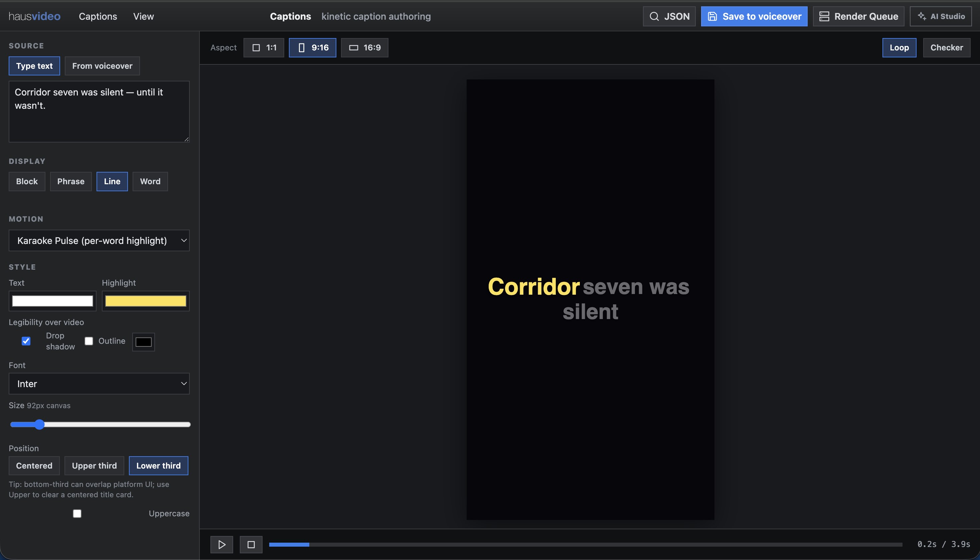Screen dimensions: 980x560
Task: Open the Font dropdown showing Inter
Action: click(x=99, y=383)
